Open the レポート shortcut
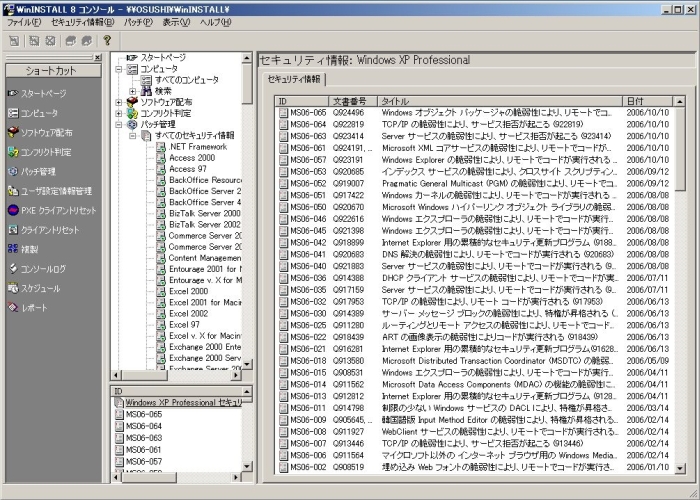 28,308
